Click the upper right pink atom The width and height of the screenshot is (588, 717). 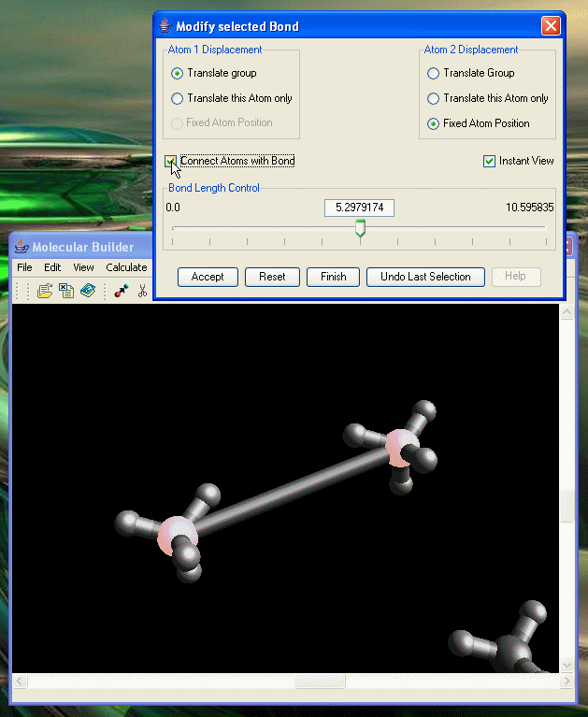(x=401, y=447)
